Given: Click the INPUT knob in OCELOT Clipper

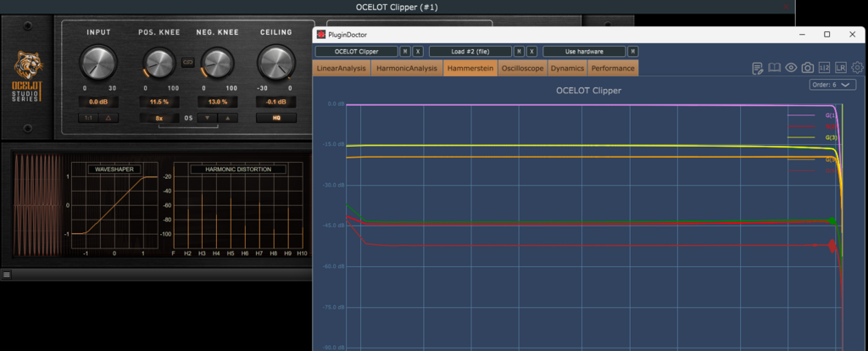Looking at the screenshot, I should point(98,63).
